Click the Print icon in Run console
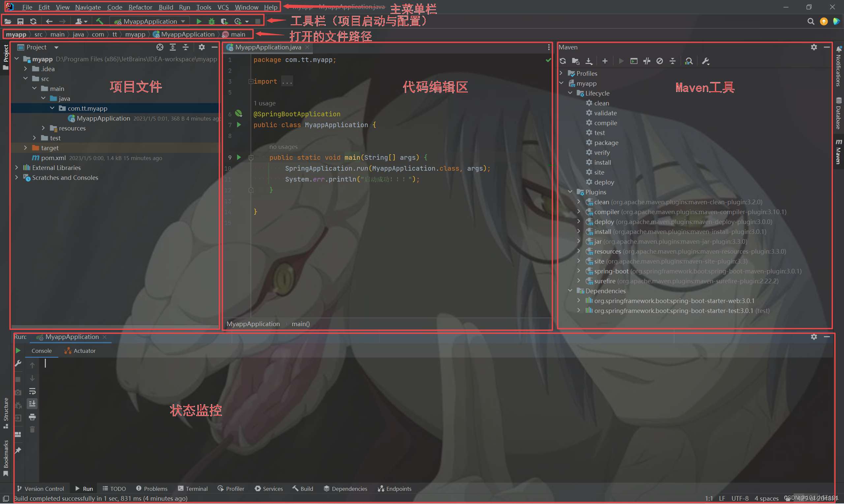Screen dimensions: 844x504 point(32,417)
